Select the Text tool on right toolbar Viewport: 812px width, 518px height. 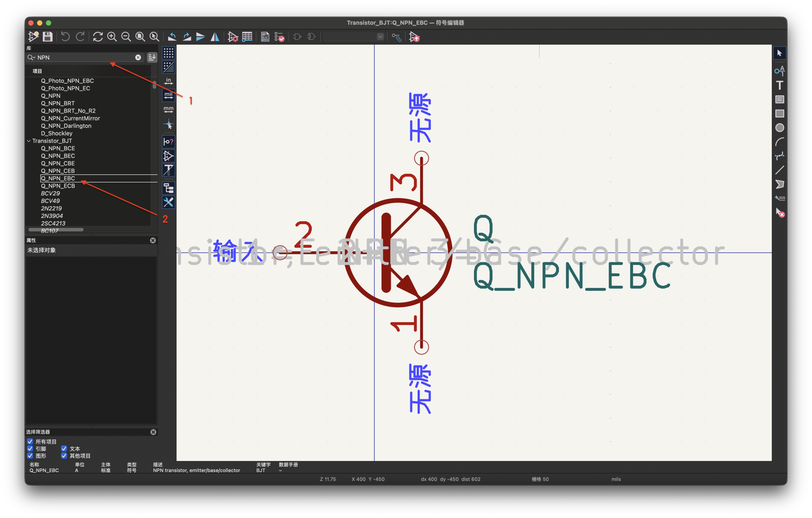coord(779,85)
